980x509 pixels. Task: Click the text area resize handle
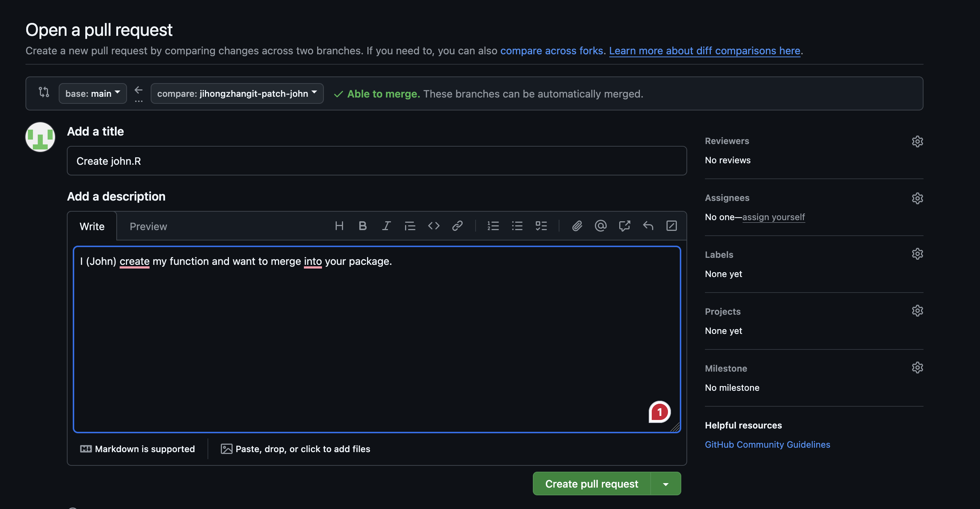tap(675, 427)
